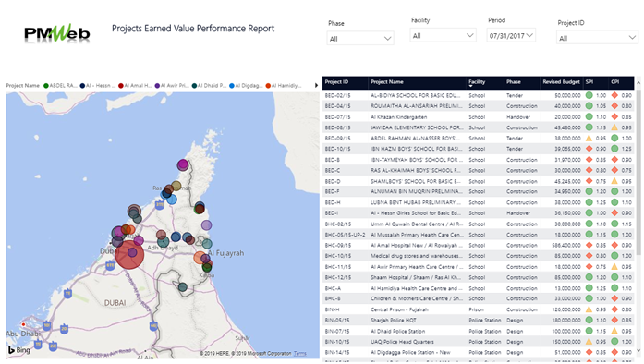Click the green SPI indicator for BED-08/15
The width and height of the screenshot is (644, 364).
[589, 127]
